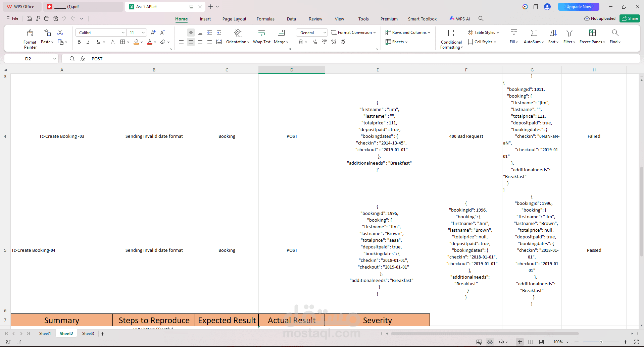Switch to Sheet3 tab
This screenshot has width=644, height=347.
(88, 334)
